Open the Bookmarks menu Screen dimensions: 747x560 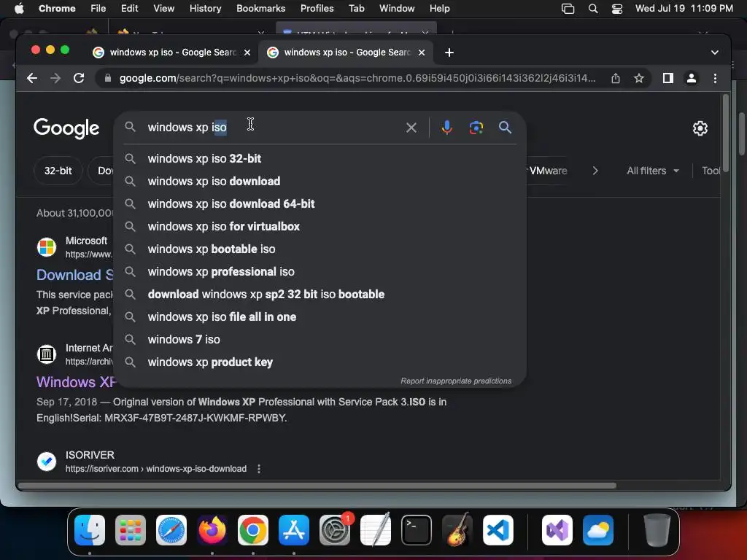pos(260,8)
